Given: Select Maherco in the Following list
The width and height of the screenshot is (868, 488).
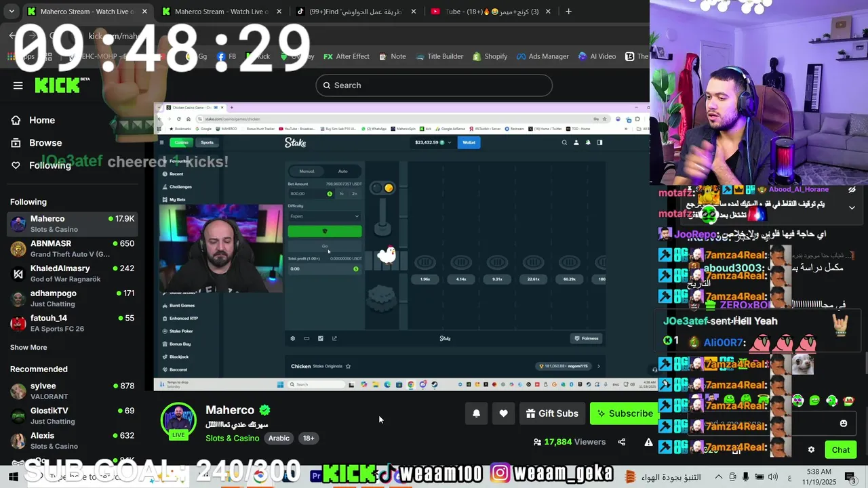Looking at the screenshot, I should point(73,224).
